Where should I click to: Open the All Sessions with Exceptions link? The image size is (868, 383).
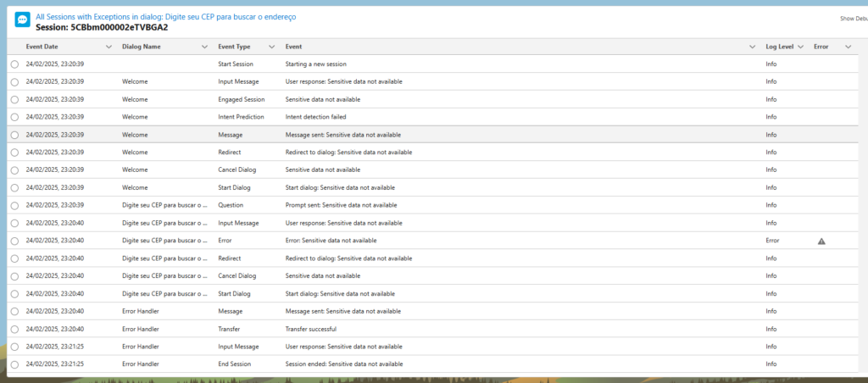tap(166, 16)
